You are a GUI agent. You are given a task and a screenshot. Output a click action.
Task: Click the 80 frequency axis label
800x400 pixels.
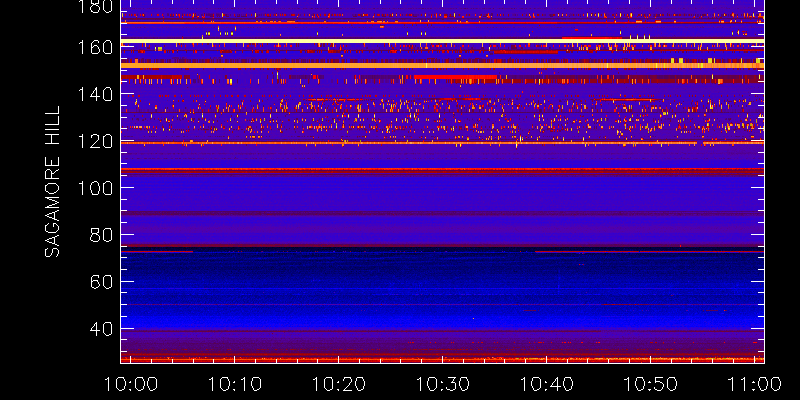(x=102, y=235)
